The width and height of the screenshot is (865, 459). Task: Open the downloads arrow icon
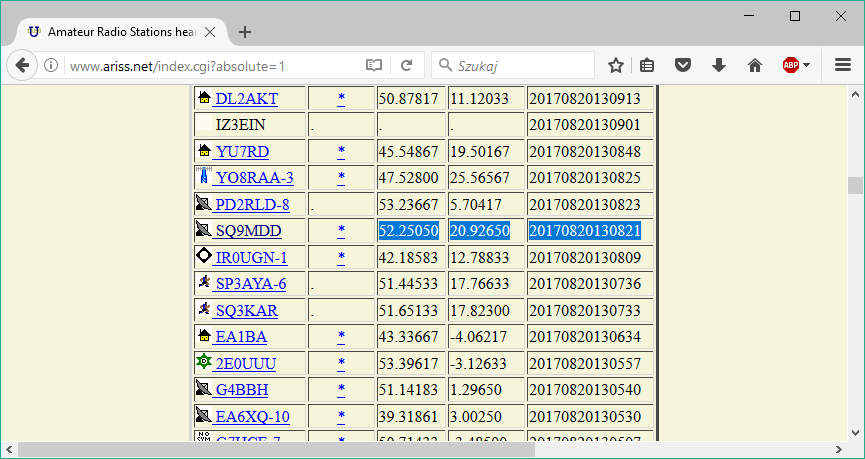pyautogui.click(x=719, y=66)
